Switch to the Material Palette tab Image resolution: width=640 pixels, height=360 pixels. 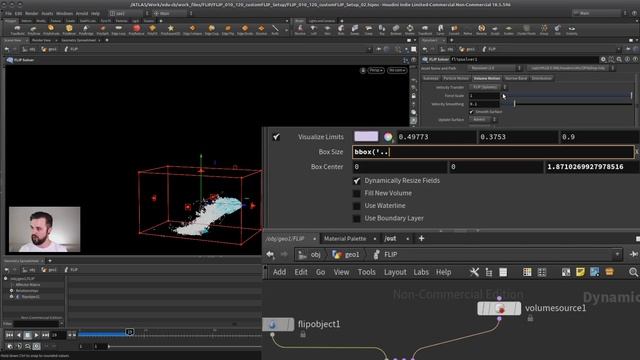pyautogui.click(x=345, y=238)
